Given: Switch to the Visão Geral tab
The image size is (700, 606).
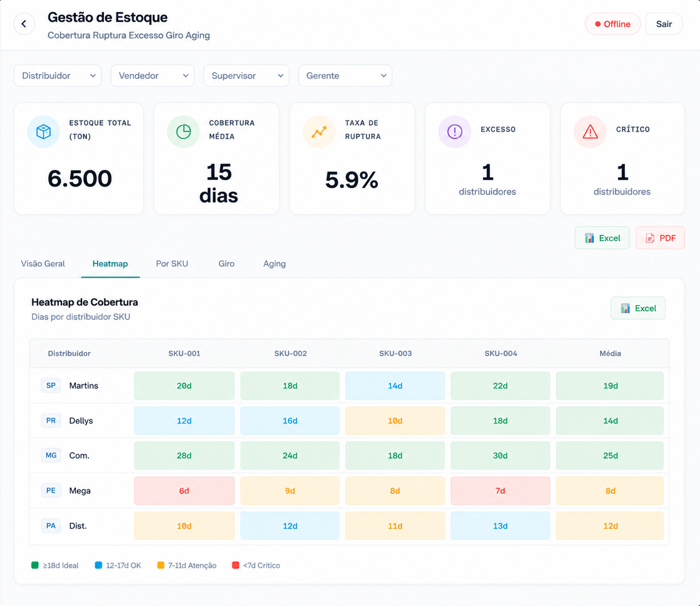Looking at the screenshot, I should coord(43,264).
